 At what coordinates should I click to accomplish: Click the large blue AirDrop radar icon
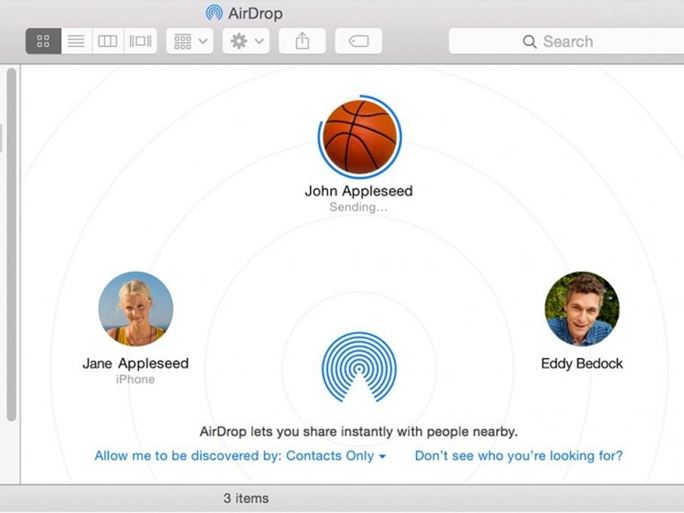click(x=359, y=366)
